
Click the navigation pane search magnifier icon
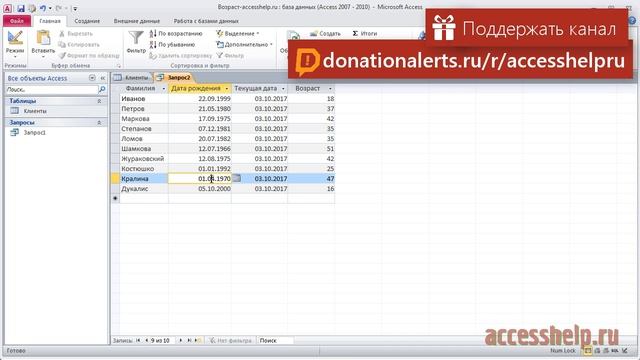[x=102, y=89]
